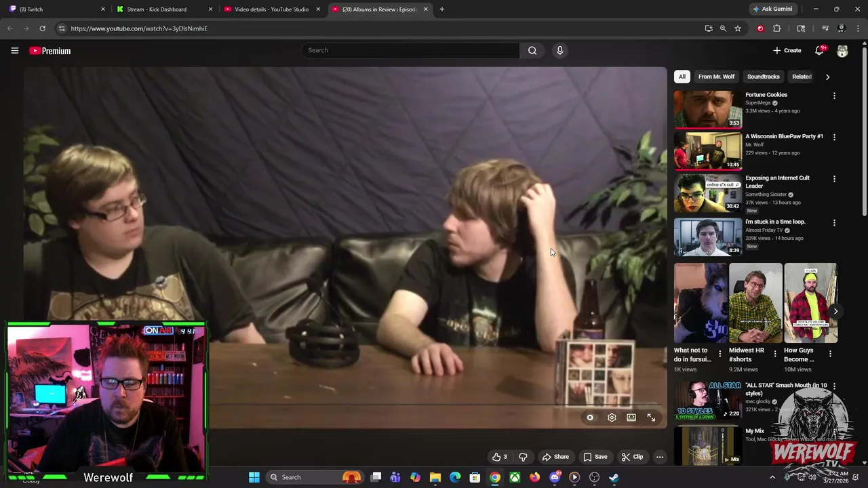Screen dimensions: 868x488
Task: Select From Mr. Wolf chip
Action: (716, 77)
